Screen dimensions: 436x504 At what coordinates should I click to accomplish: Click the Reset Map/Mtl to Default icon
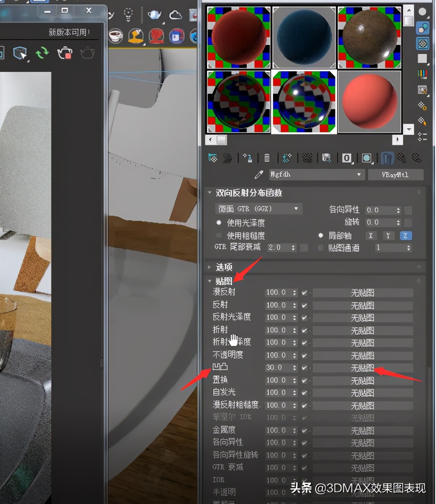click(267, 158)
